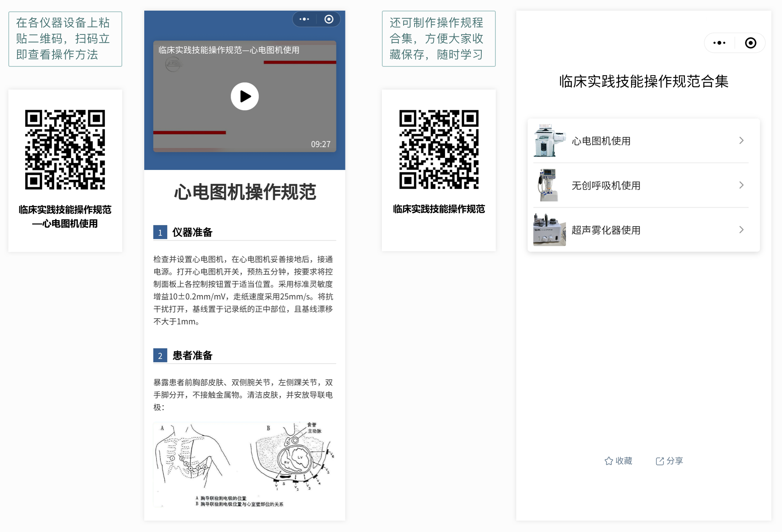Tap the close target icon on the 合集 page
The width and height of the screenshot is (782, 532).
click(x=750, y=43)
